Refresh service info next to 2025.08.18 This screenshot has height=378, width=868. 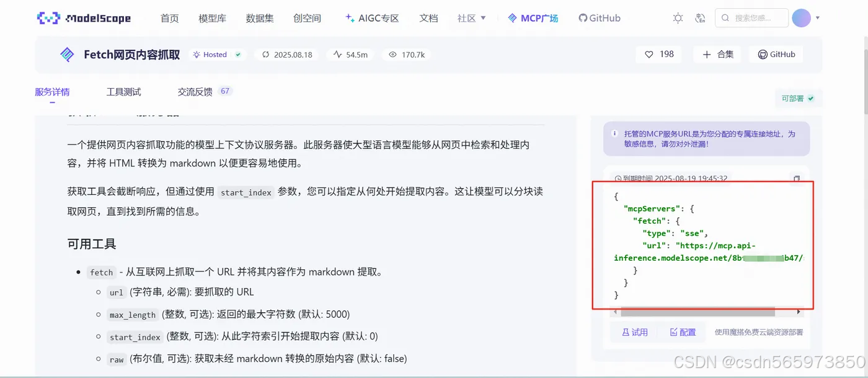tap(265, 55)
